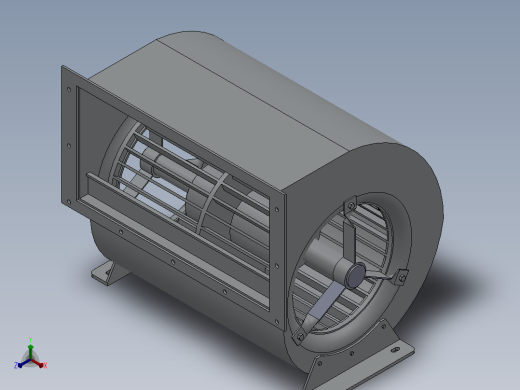Click the blue Z axis of orientation triad
This screenshot has height=390, width=520.
[x=23, y=363]
